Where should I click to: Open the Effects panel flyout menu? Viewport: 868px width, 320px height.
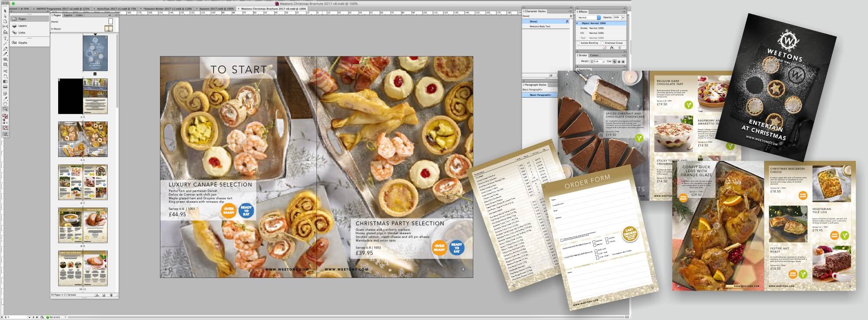(624, 12)
